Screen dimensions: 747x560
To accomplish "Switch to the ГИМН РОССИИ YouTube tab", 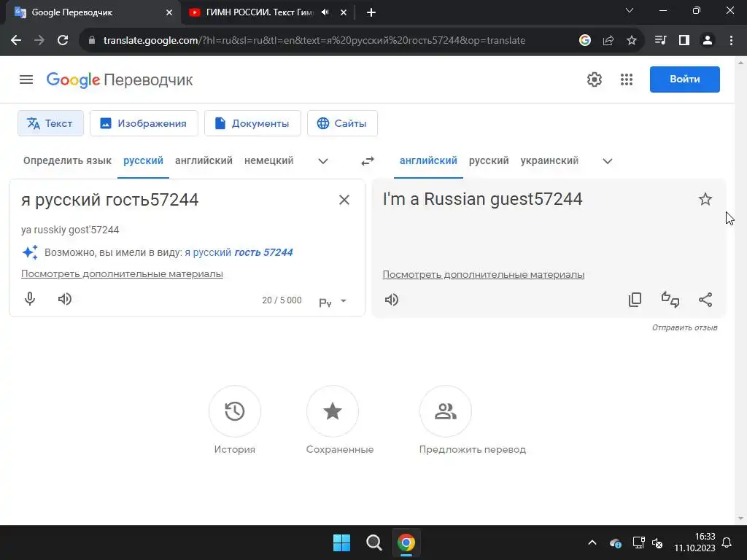I will [260, 12].
